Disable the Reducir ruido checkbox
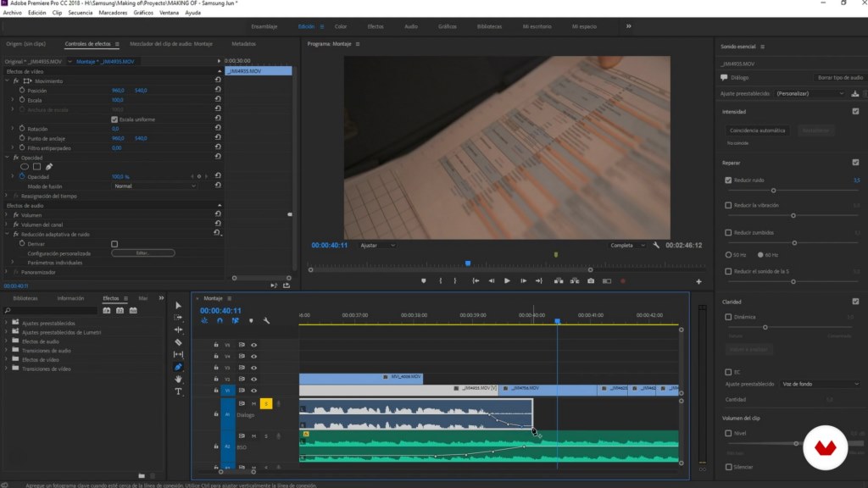The height and width of the screenshot is (488, 868). pyautogui.click(x=728, y=180)
